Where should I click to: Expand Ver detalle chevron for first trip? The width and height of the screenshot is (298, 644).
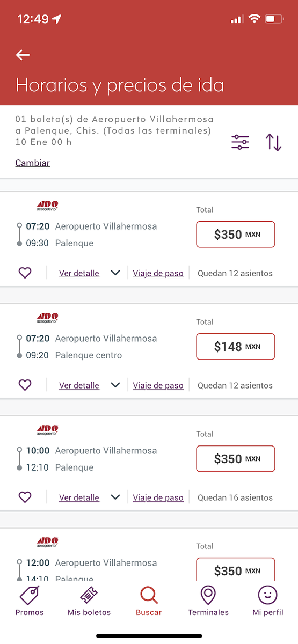(x=115, y=273)
